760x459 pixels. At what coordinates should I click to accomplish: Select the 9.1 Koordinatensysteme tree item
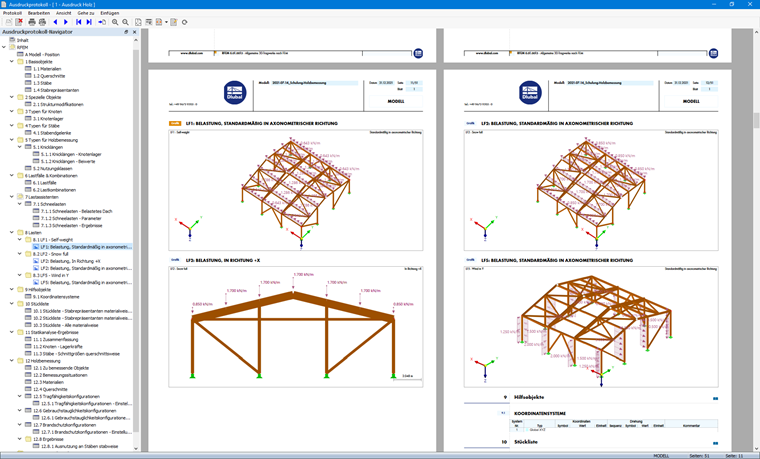(56, 297)
